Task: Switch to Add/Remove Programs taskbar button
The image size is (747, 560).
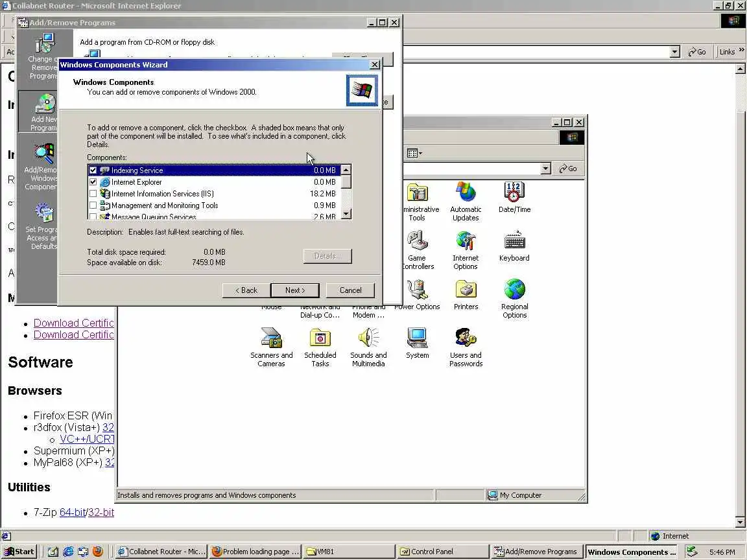Action: tap(536, 552)
